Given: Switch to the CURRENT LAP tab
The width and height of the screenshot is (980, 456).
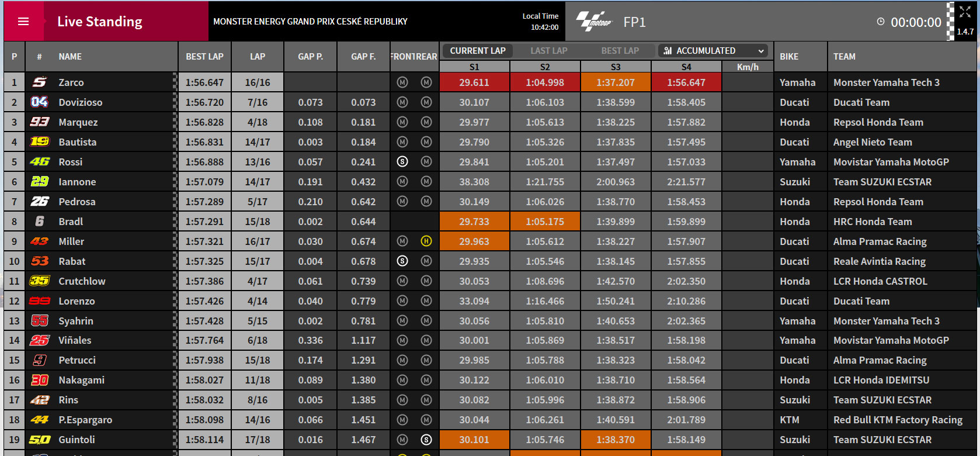Looking at the screenshot, I should pyautogui.click(x=478, y=51).
